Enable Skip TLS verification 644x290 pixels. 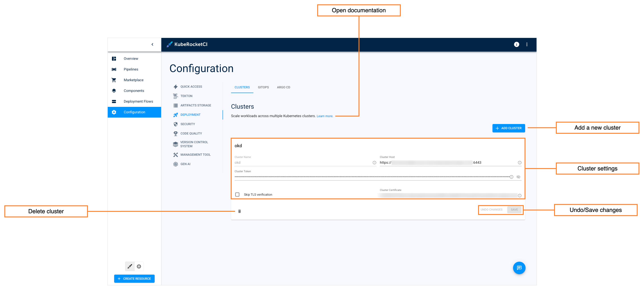(x=237, y=195)
